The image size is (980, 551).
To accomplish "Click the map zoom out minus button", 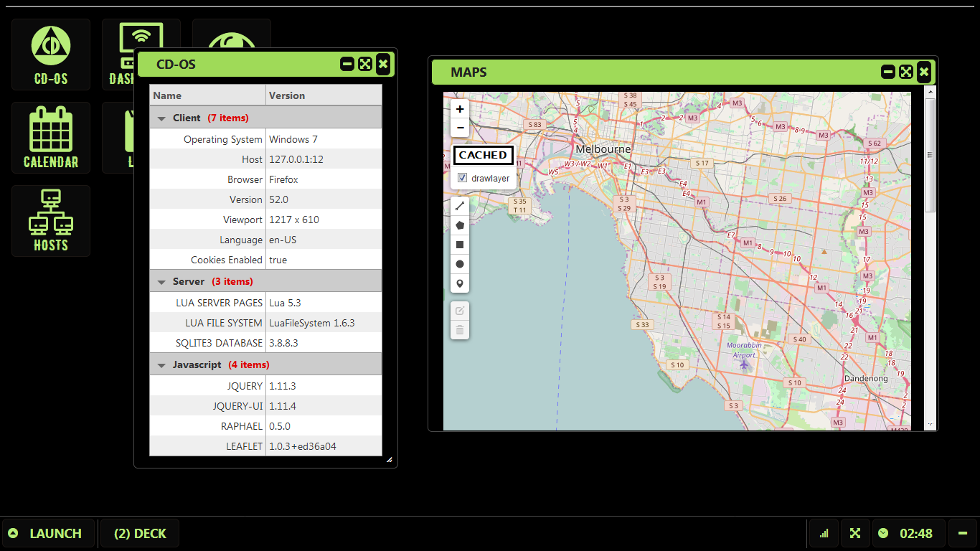I will 460,128.
